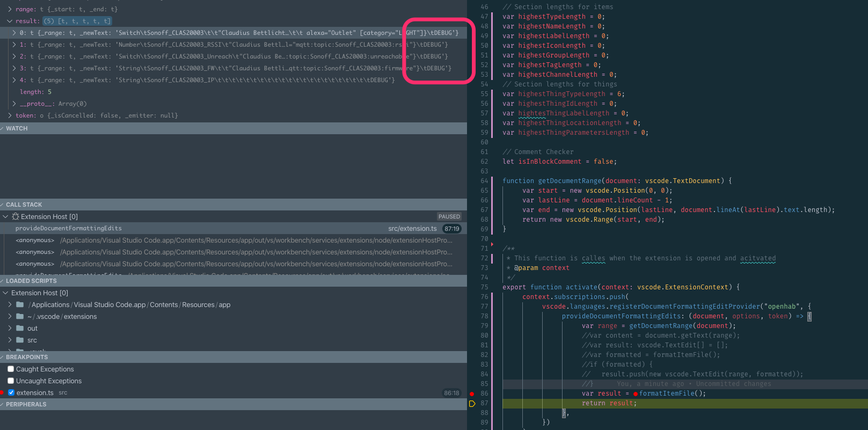Viewport: 868px width, 430px height.
Task: Click the Uncaught Exceptions label
Action: coord(49,381)
